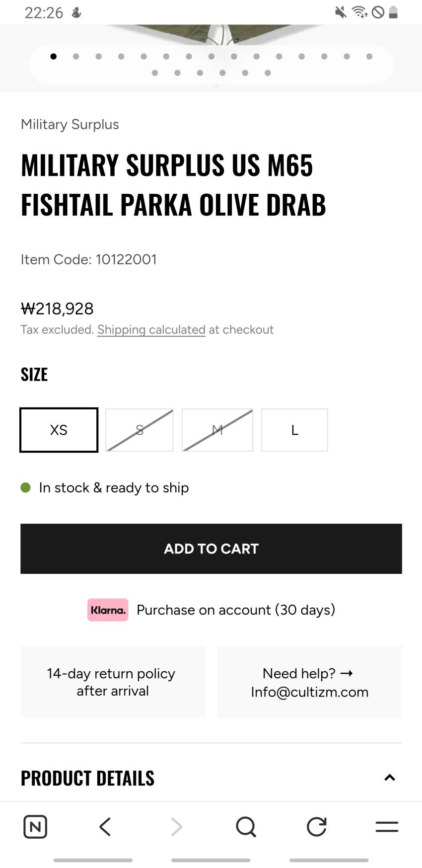Go back using the browser back arrow
The image size is (422, 868).
point(105,827)
